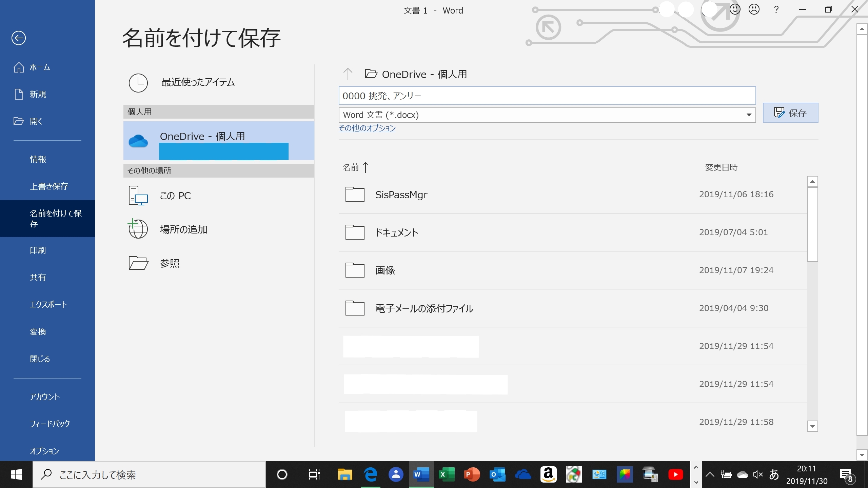Select この PC as save location
868x488 pixels.
pyautogui.click(x=219, y=196)
